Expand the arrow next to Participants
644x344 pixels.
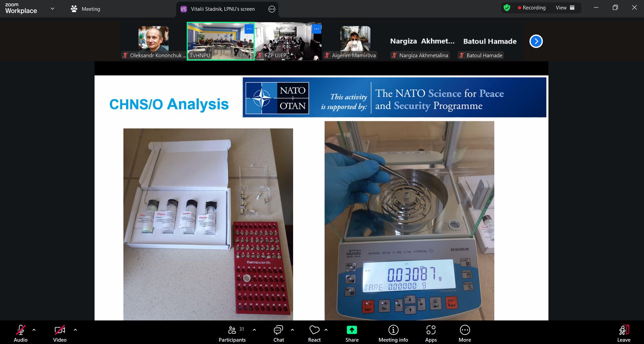[254, 330]
